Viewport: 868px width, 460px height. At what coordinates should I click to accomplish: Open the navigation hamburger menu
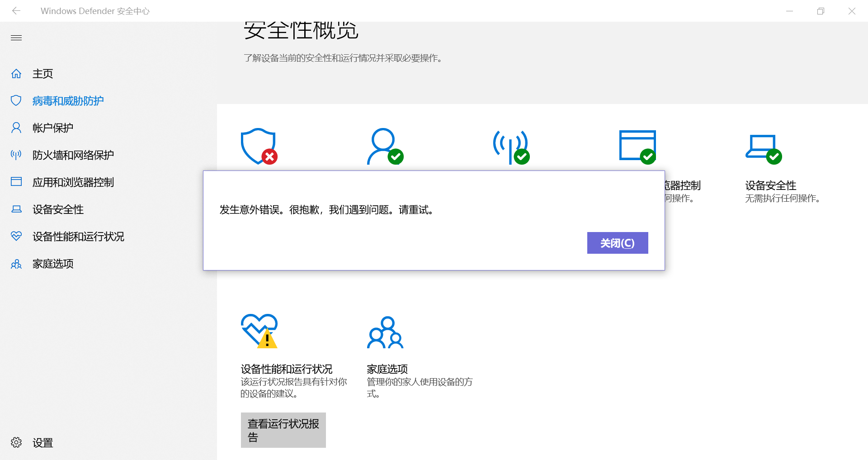[x=16, y=38]
